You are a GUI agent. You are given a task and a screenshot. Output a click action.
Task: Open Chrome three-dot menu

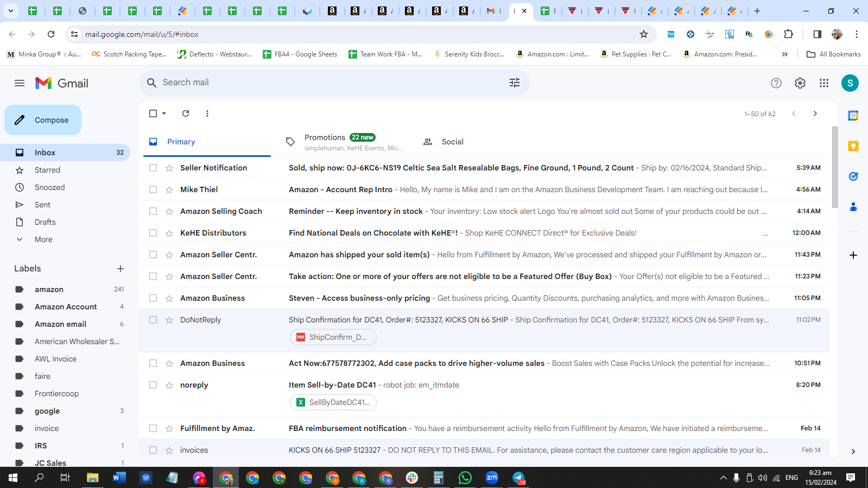(857, 34)
